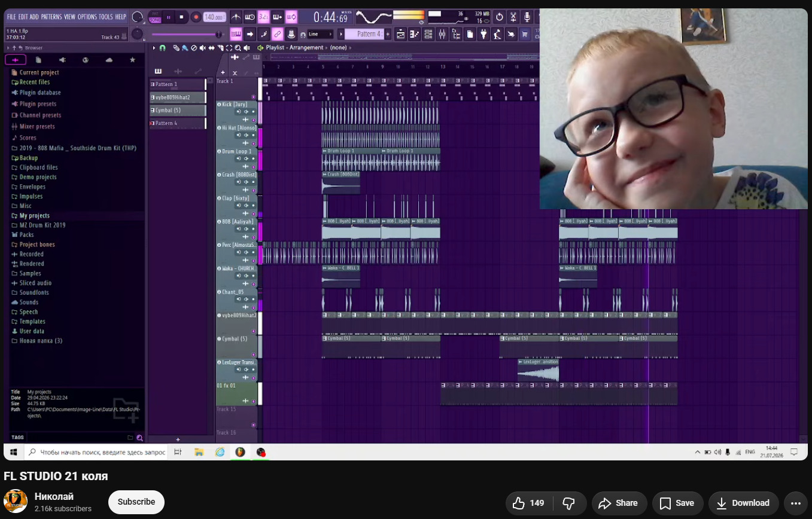Click the Pause transport button
812x519 pixels.
pos(168,17)
